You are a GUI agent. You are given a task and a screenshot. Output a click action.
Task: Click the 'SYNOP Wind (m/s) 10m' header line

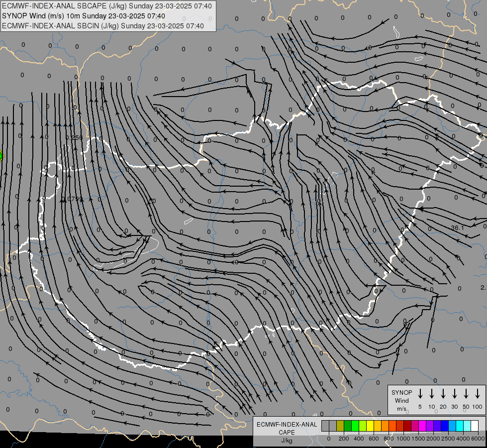click(83, 16)
